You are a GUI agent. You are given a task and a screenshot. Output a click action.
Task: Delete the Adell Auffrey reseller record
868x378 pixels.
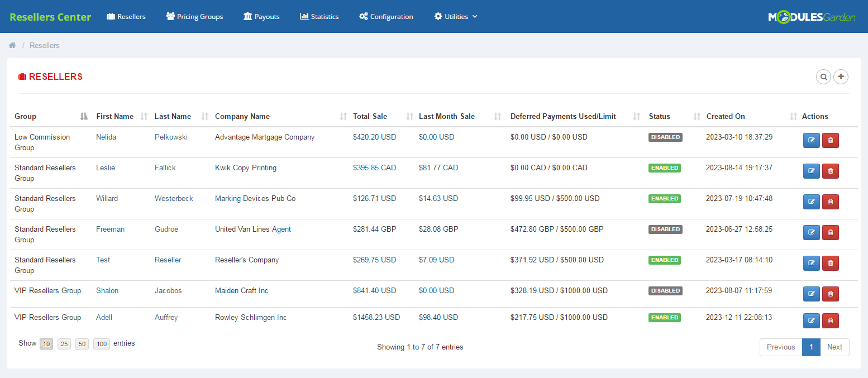[830, 320]
